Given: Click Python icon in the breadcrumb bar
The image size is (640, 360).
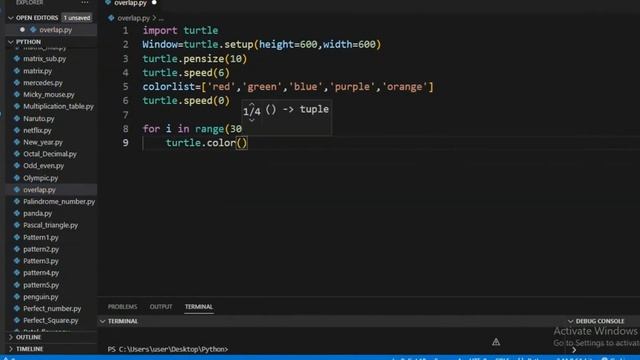Looking at the screenshot, I should [x=111, y=18].
